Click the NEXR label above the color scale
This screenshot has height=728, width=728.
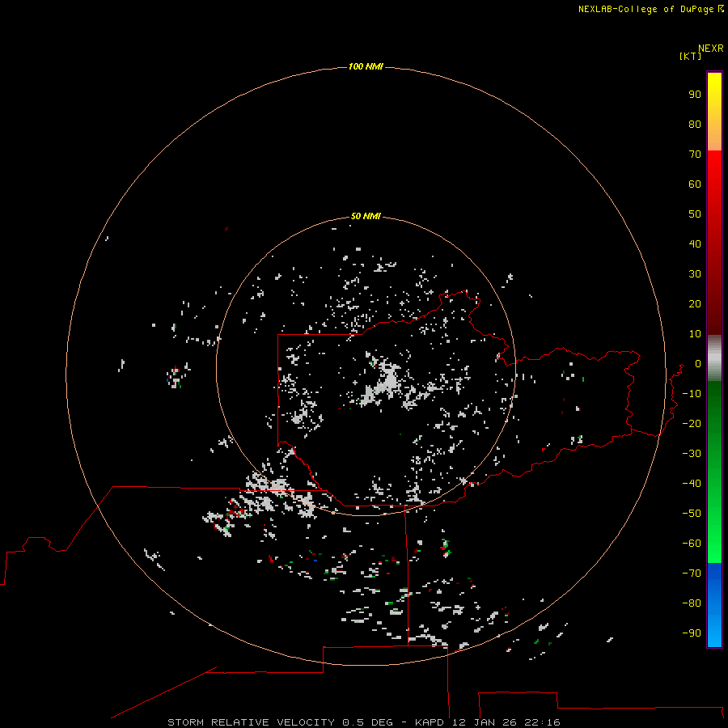coord(711,49)
